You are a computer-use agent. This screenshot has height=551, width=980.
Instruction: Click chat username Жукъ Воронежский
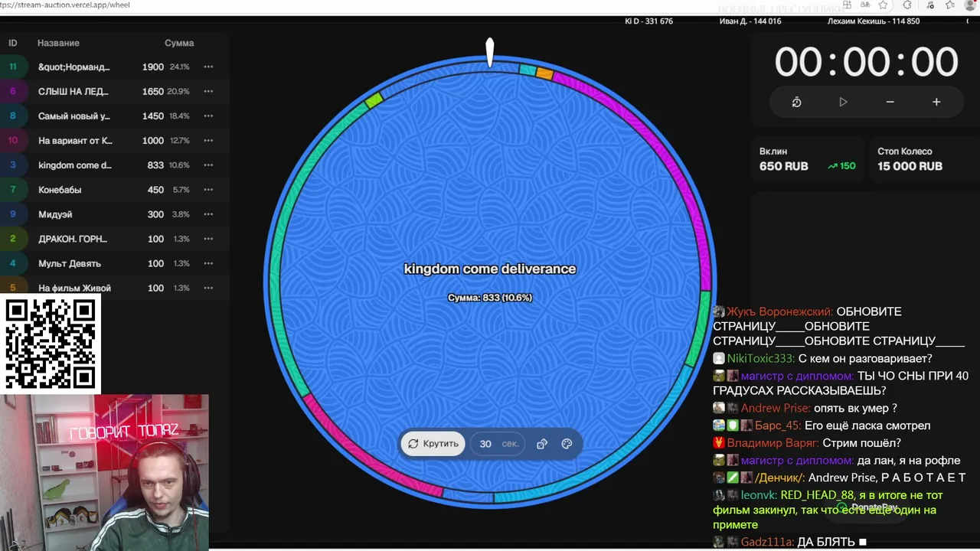(x=779, y=311)
